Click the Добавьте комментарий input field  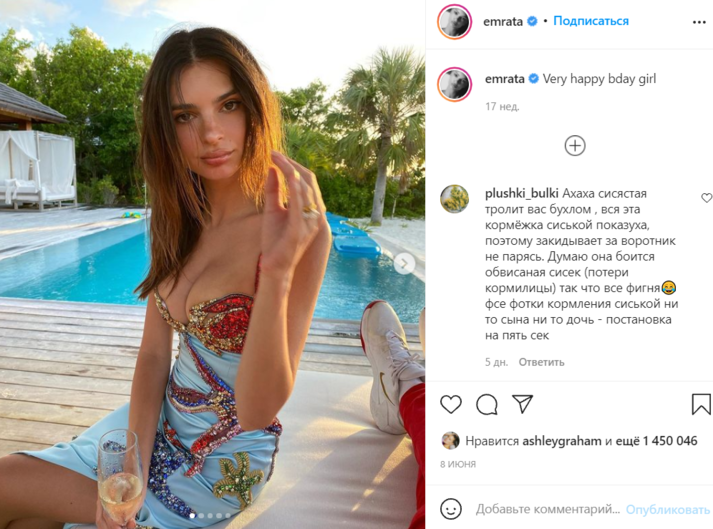point(547,509)
